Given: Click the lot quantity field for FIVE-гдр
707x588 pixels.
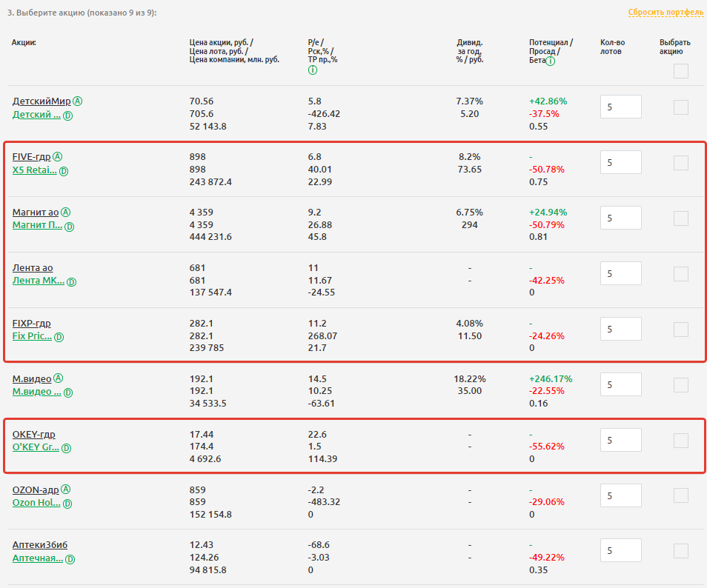Looking at the screenshot, I should point(620,163).
